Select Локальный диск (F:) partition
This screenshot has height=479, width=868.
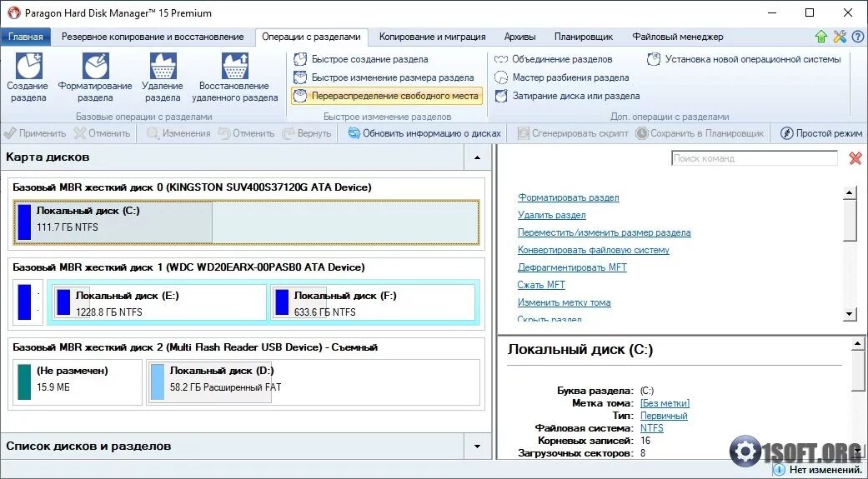coord(373,302)
